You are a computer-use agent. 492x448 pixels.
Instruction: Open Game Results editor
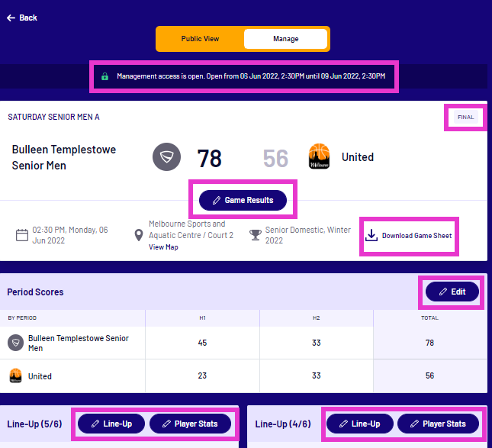click(x=243, y=200)
